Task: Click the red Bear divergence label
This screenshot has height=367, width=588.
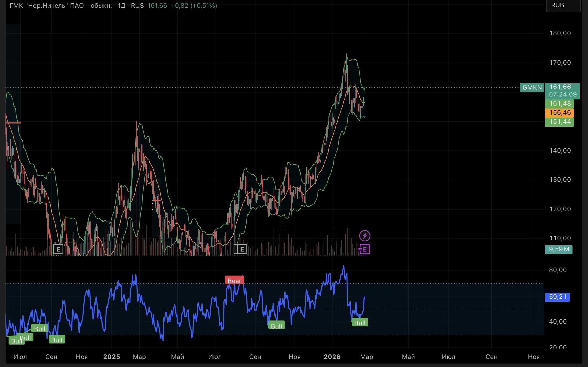Action: (234, 281)
